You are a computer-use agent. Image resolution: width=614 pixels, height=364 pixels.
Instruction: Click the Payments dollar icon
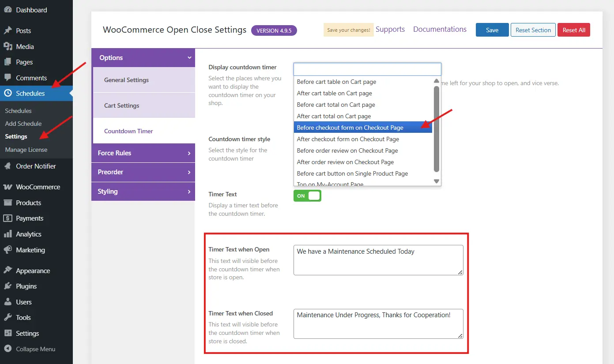pyautogui.click(x=8, y=218)
